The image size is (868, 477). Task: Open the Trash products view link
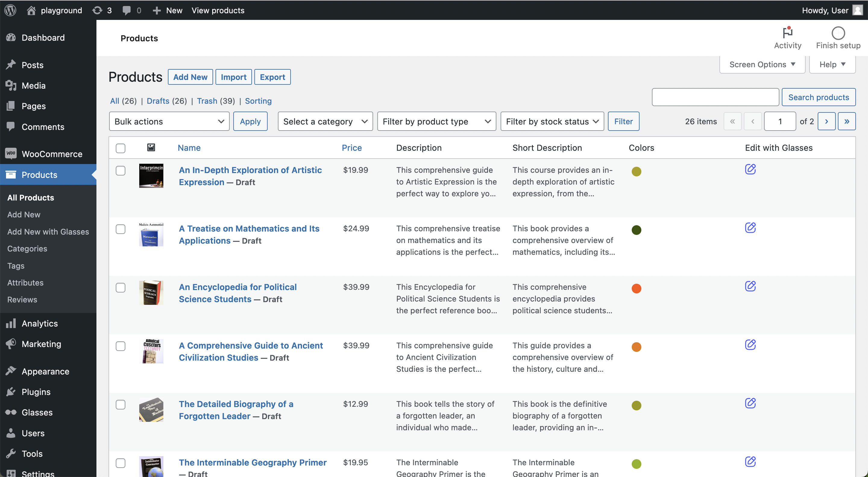207,101
